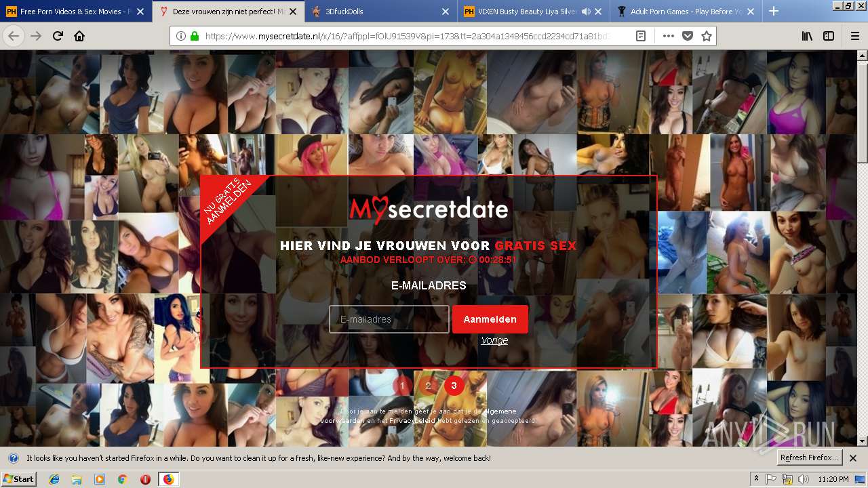Switch to the first 'Free Porn Videos' tab

point(76,12)
